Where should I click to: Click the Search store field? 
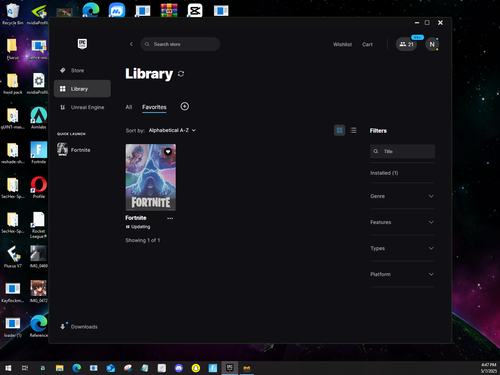tap(180, 44)
